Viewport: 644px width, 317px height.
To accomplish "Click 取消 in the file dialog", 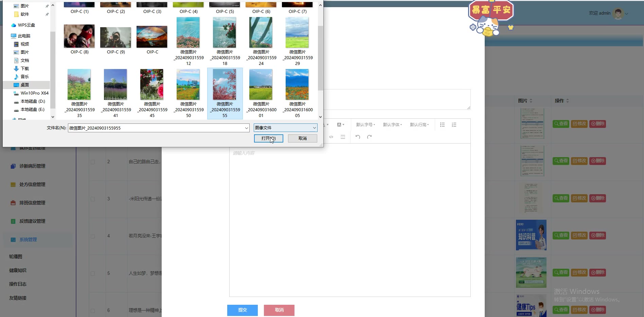I will coord(303,138).
